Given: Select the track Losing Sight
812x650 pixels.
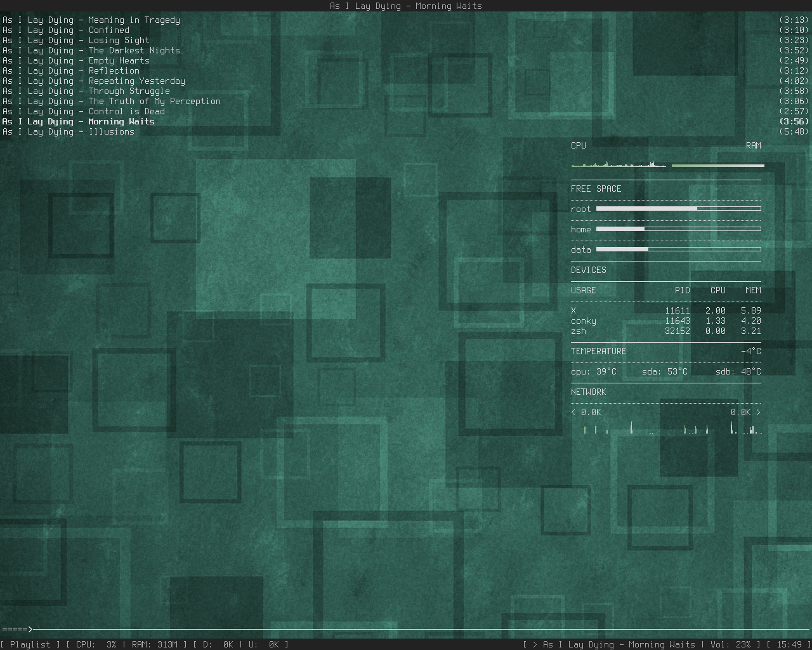Looking at the screenshot, I should pos(76,41).
